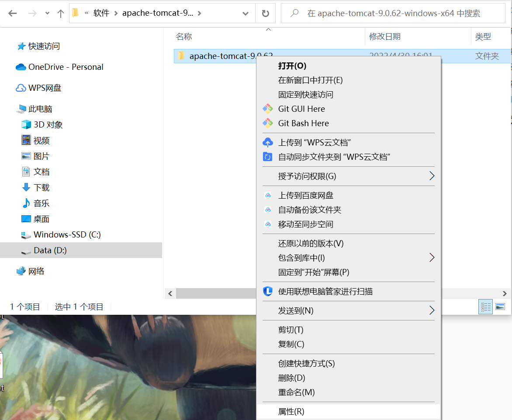Choose 删除(D) from the context menu
The height and width of the screenshot is (420, 512).
click(x=349, y=378)
